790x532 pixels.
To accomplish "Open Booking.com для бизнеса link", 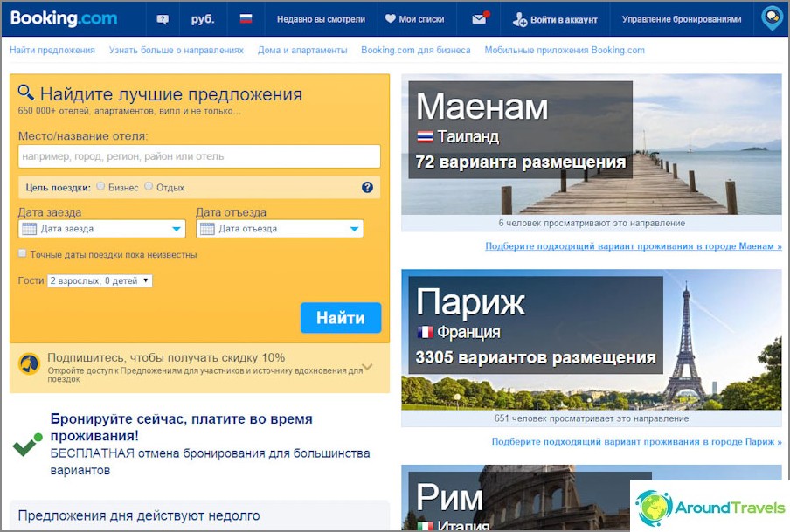I will pyautogui.click(x=416, y=50).
